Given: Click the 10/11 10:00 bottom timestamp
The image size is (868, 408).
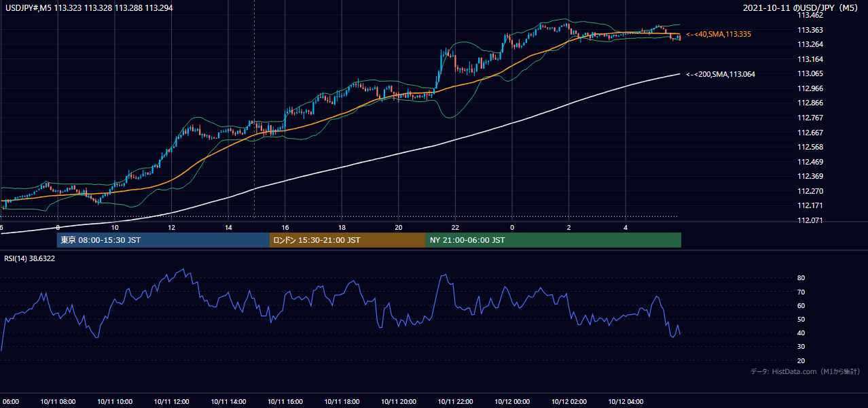Looking at the screenshot, I should (115, 402).
